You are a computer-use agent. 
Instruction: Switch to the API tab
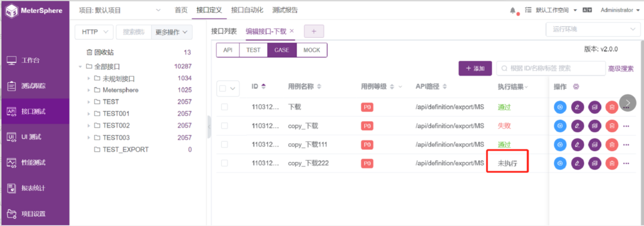[228, 50]
